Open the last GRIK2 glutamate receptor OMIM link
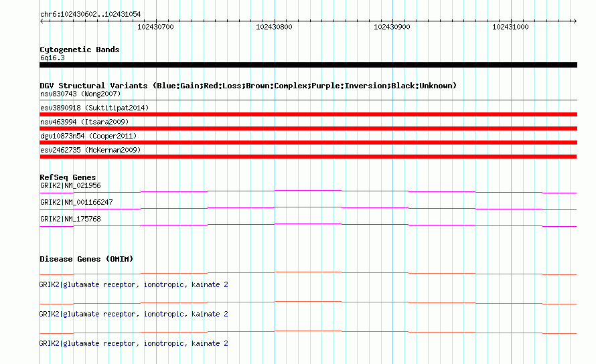 pyautogui.click(x=133, y=343)
